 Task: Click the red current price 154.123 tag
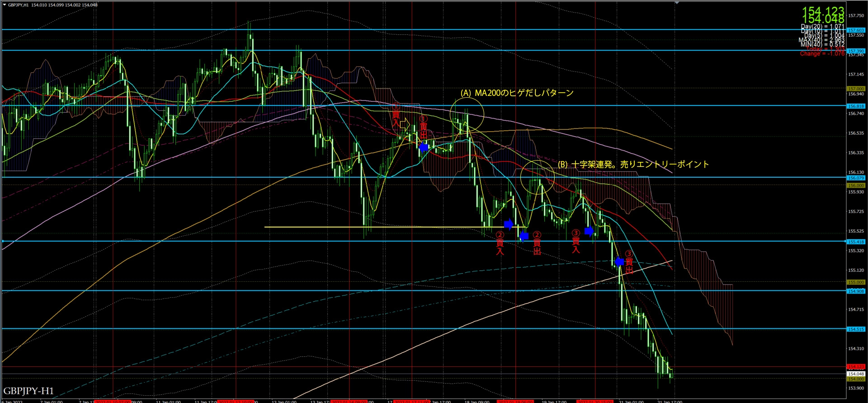pos(856,367)
